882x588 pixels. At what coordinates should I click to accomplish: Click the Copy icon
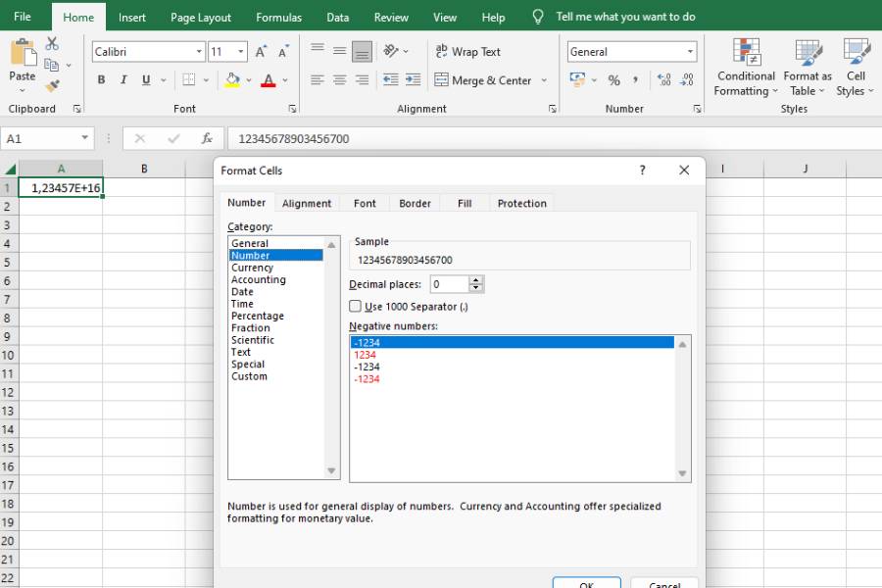(x=51, y=65)
